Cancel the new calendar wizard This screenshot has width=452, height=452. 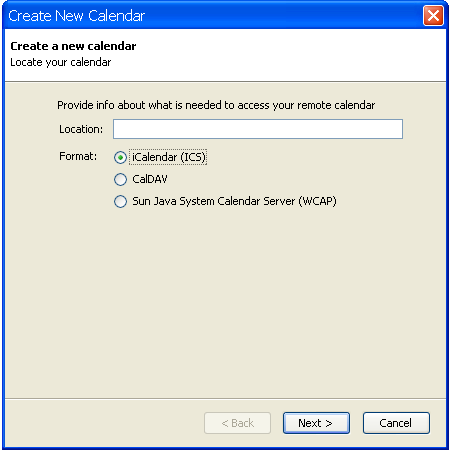click(x=396, y=423)
